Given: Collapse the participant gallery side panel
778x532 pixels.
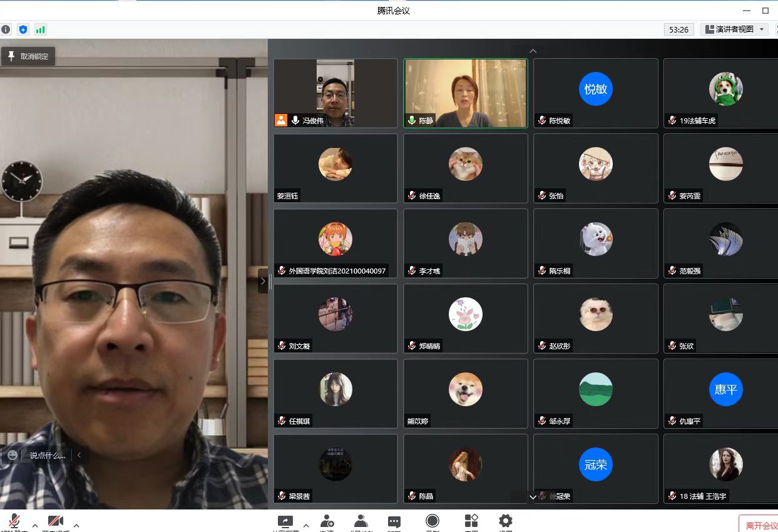Looking at the screenshot, I should click(263, 281).
